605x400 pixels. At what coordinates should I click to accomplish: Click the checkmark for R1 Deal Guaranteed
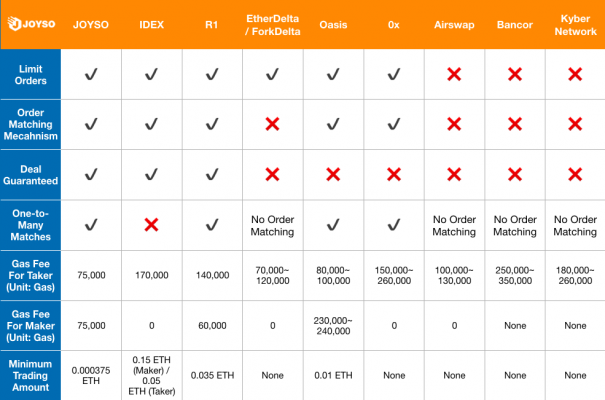212,174
